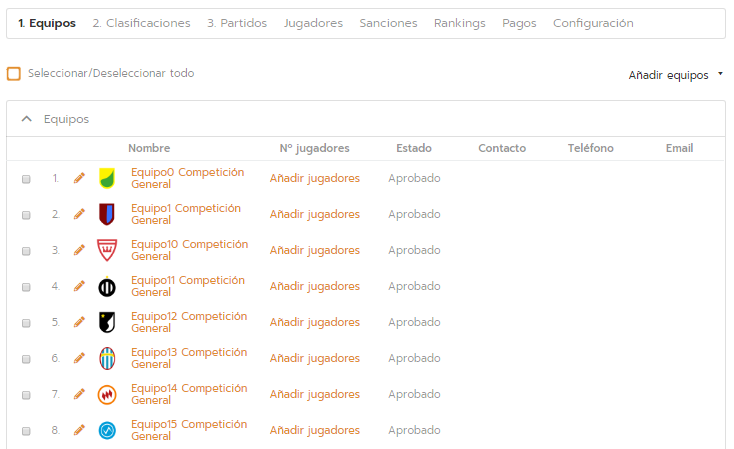Edit Equipo11 Competición General with pencil icon
This screenshot has height=449, width=734.
(x=79, y=286)
